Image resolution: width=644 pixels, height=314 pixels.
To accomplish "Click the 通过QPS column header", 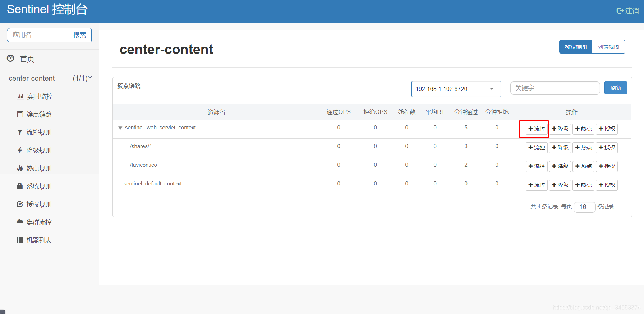I will (339, 112).
